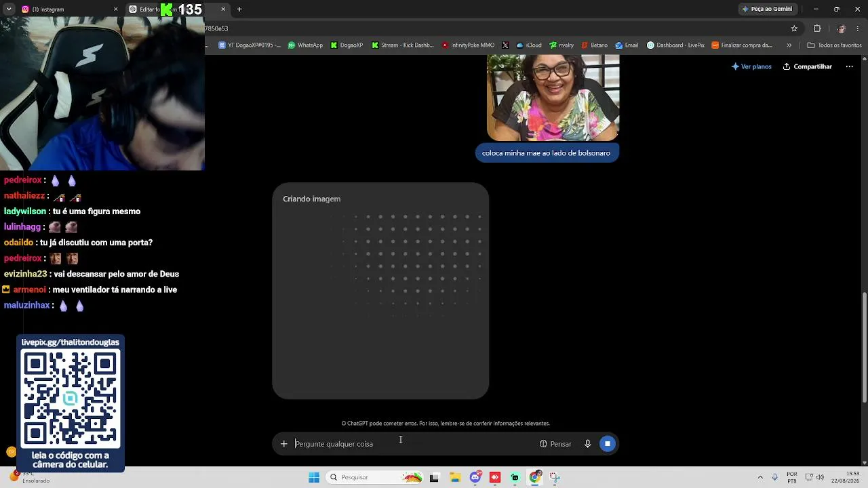Open the green app icon on the taskbar
The width and height of the screenshot is (868, 488).
point(515,477)
